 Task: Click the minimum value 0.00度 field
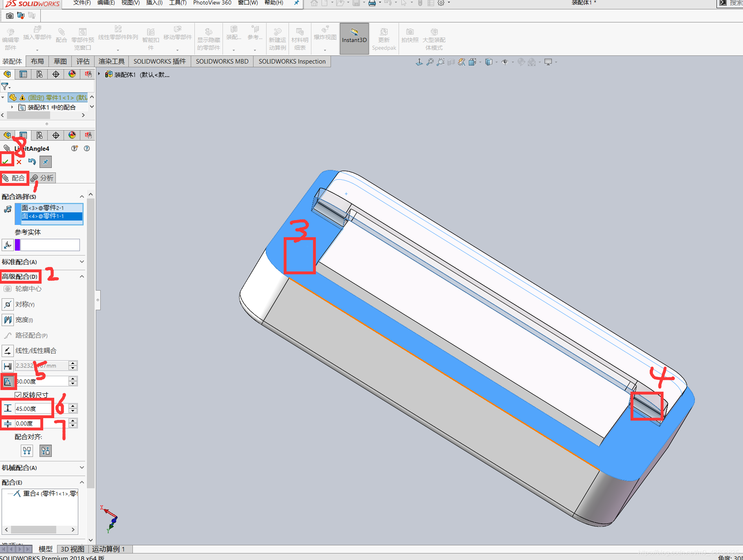click(x=42, y=423)
